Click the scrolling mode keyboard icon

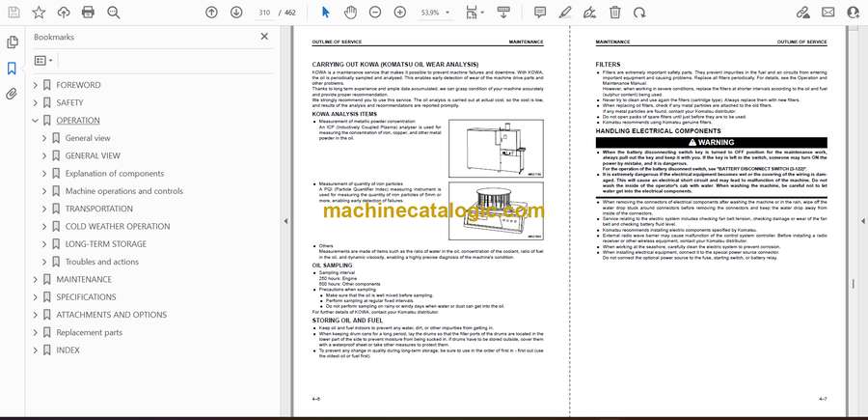[x=503, y=13]
